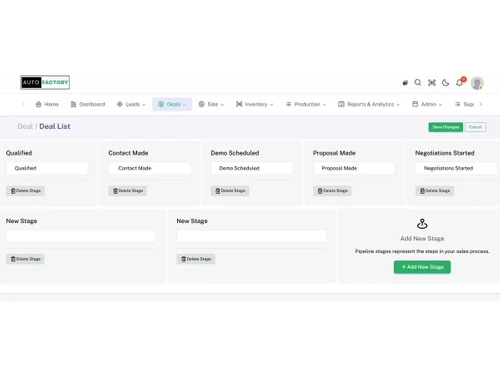Delete the Negotiations Started stage
500x375 pixels.
[435, 191]
